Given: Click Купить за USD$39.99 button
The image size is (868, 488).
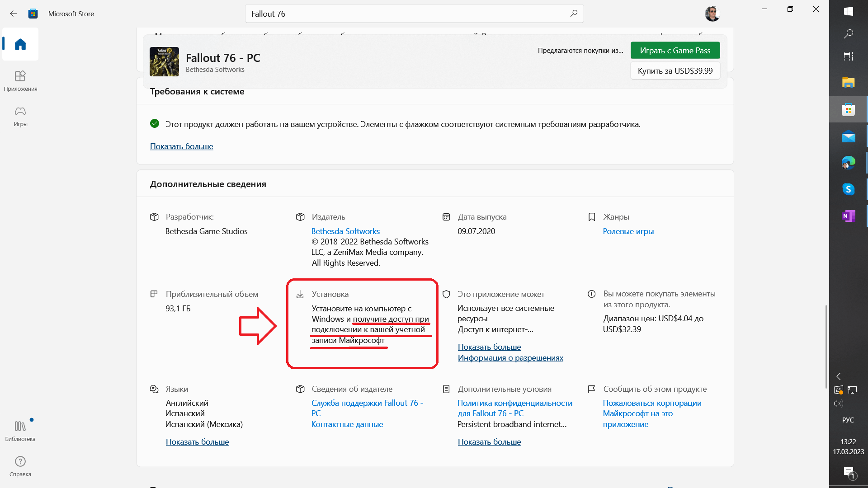Looking at the screenshot, I should pos(675,70).
